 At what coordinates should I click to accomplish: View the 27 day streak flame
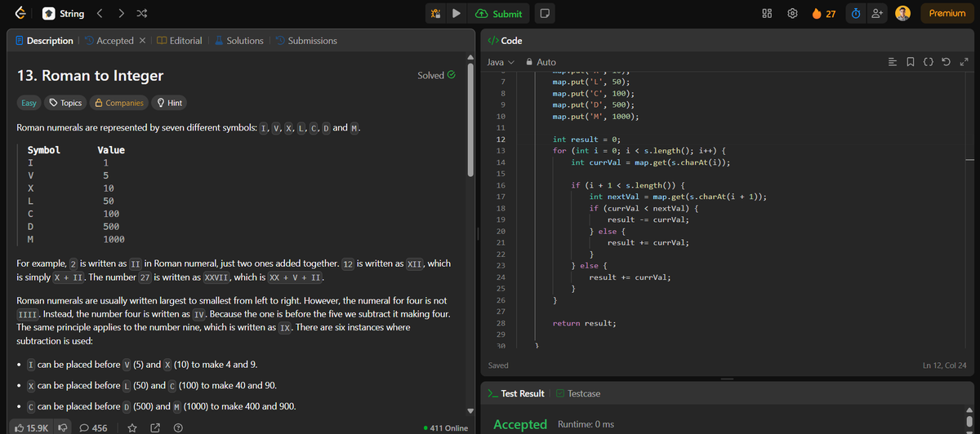pyautogui.click(x=822, y=14)
